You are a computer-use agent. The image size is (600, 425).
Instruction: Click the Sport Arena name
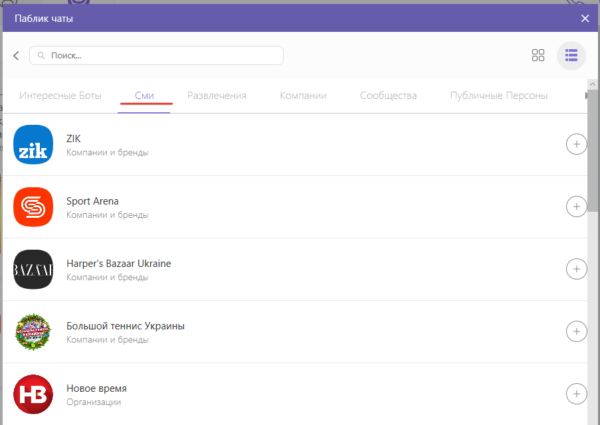click(93, 201)
